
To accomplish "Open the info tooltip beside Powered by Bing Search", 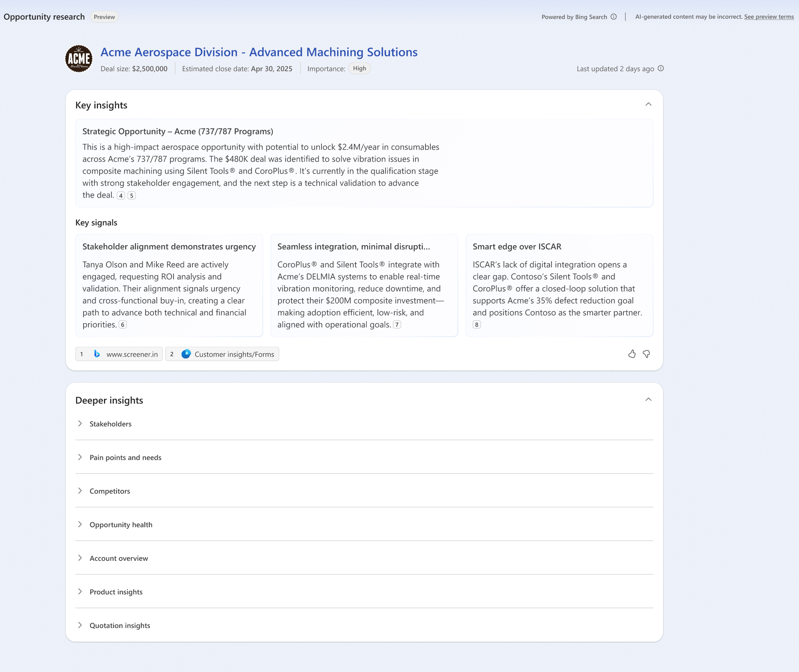I will [613, 17].
